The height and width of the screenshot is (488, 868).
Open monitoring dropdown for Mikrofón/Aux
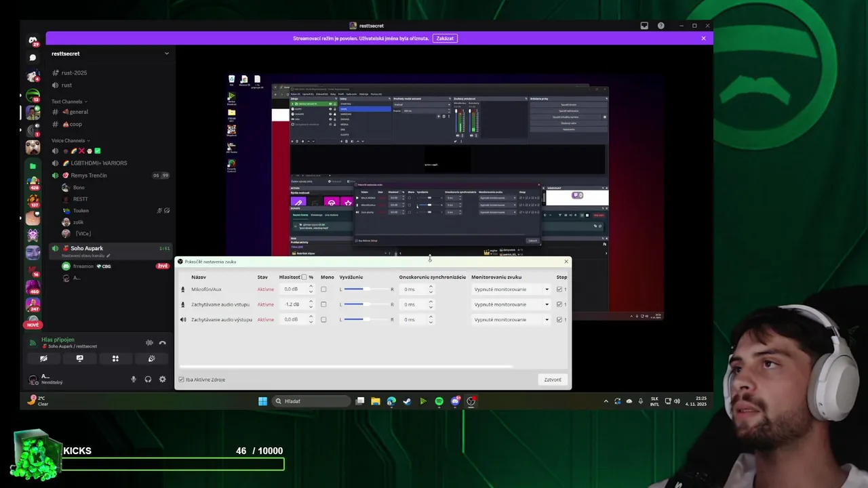[x=511, y=289]
